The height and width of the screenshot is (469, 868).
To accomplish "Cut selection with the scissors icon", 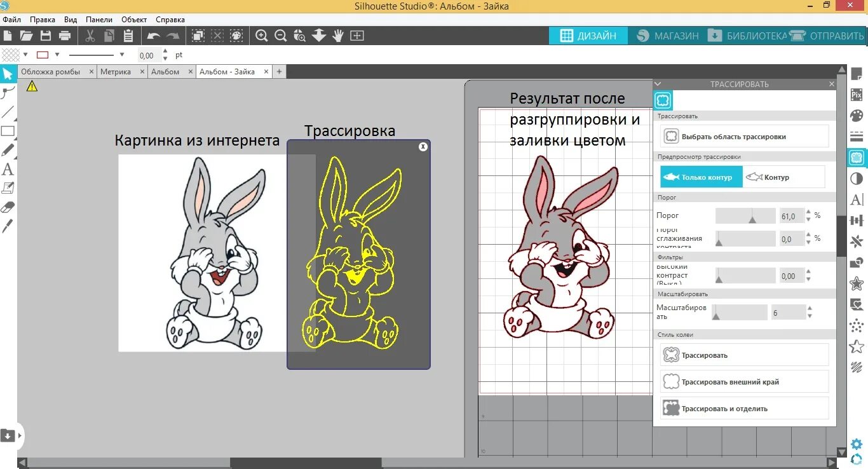I will [x=90, y=36].
